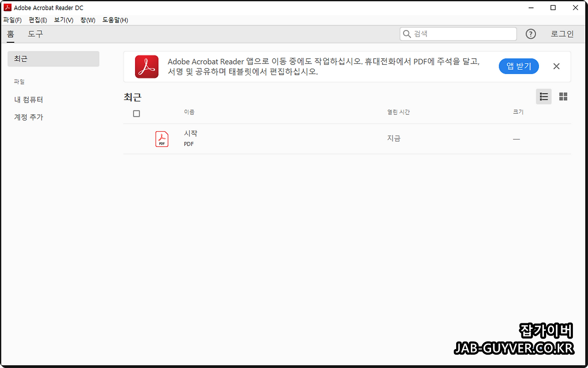Select 내 컴퓨터 in the sidebar
This screenshot has width=588, height=368.
pyautogui.click(x=28, y=100)
